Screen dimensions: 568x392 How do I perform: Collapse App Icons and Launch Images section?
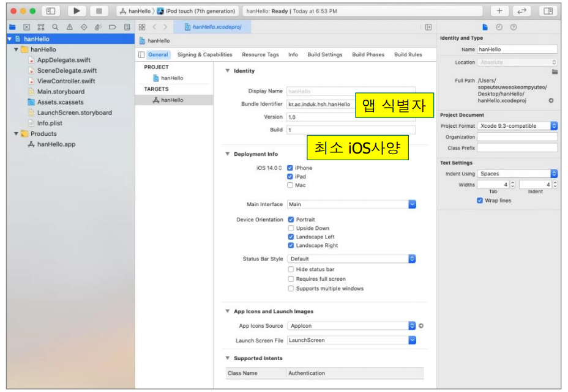coord(228,311)
